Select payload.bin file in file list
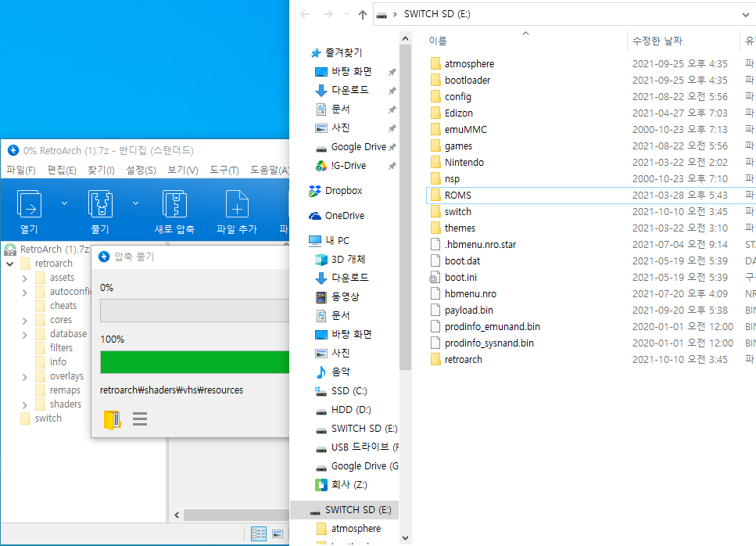The width and height of the screenshot is (756, 546). point(461,310)
